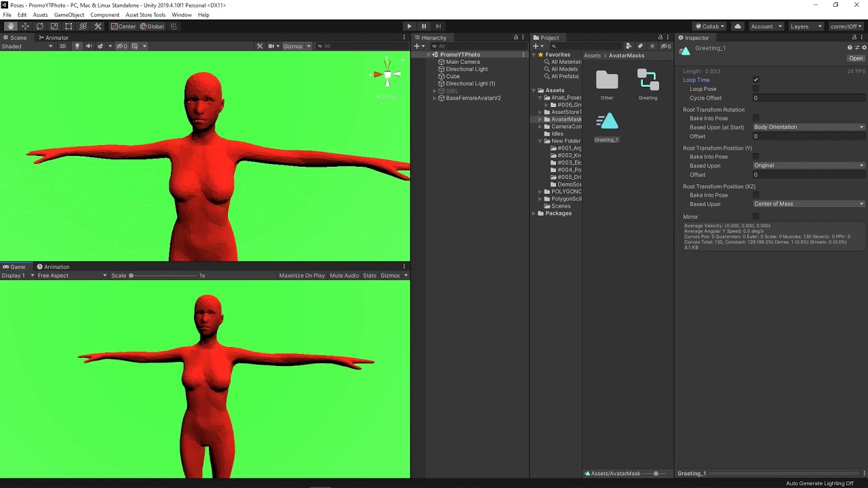Click the favorite star icon in Project
Screen dimensions: 868x488
pyautogui.click(x=652, y=46)
